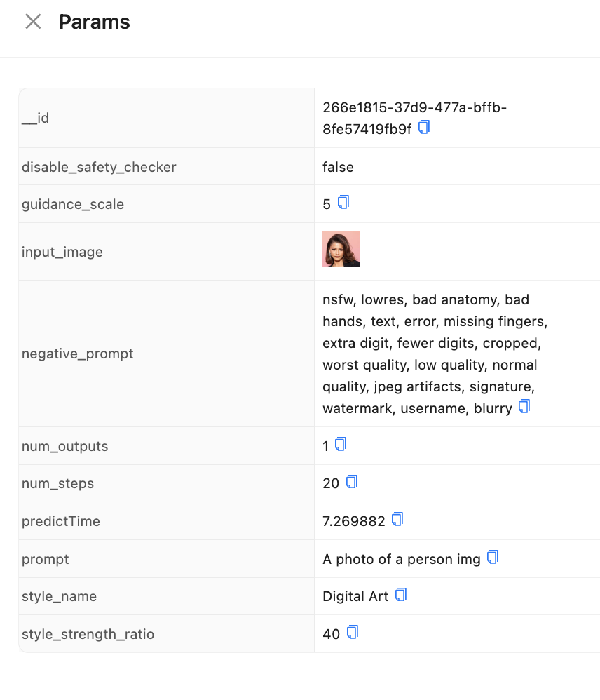Click the style_strength_ratio label
Screen dimensions: 600x700
pos(88,634)
